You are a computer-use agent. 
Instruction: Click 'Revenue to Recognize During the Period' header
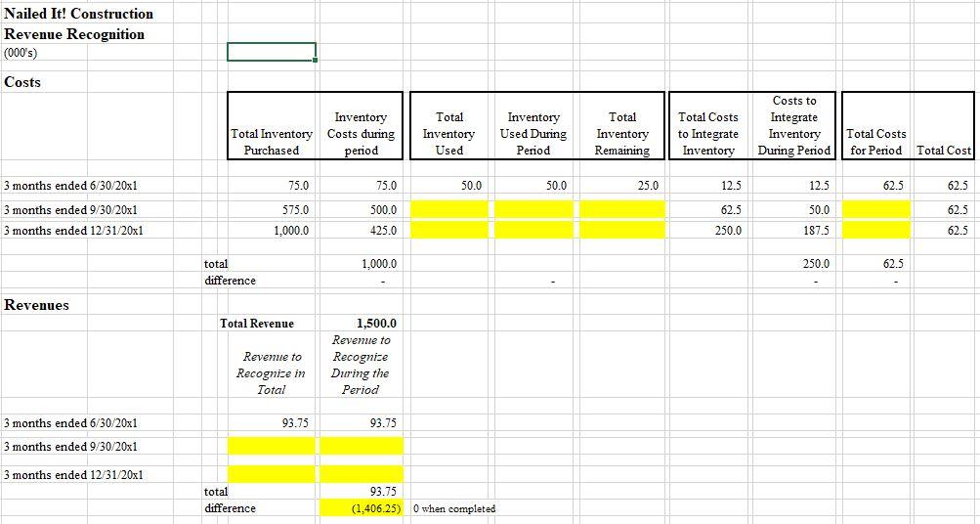pos(361,366)
